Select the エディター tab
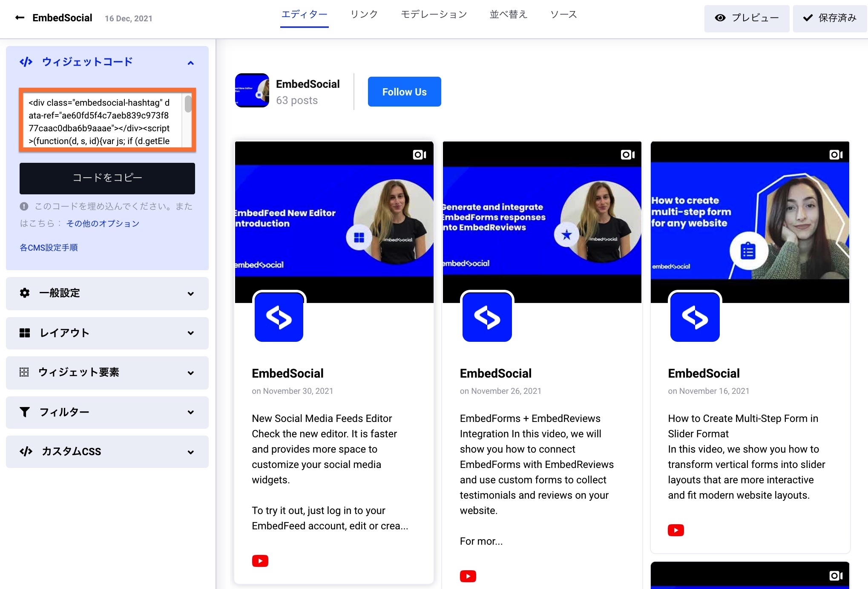 pyautogui.click(x=304, y=15)
